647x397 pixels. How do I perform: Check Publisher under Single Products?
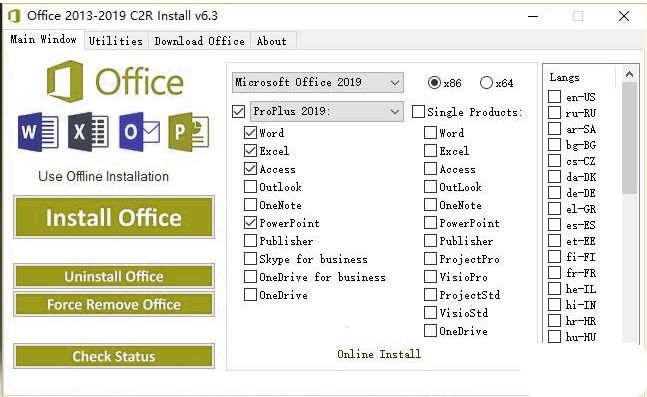430,241
